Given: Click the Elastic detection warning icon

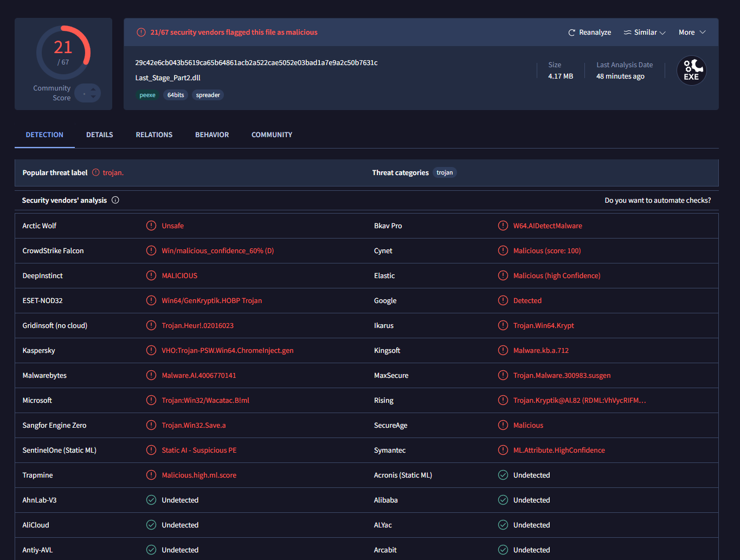Looking at the screenshot, I should [x=503, y=275].
